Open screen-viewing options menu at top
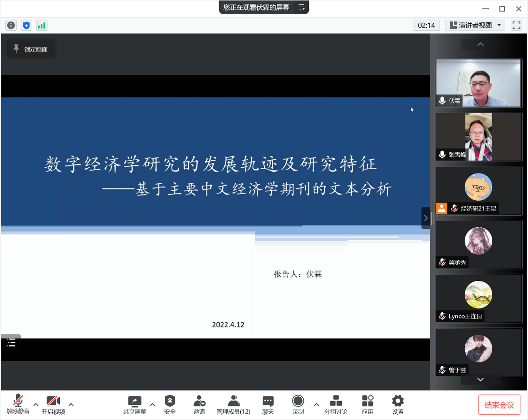Screen dimensions: 528x420 coord(301,7)
